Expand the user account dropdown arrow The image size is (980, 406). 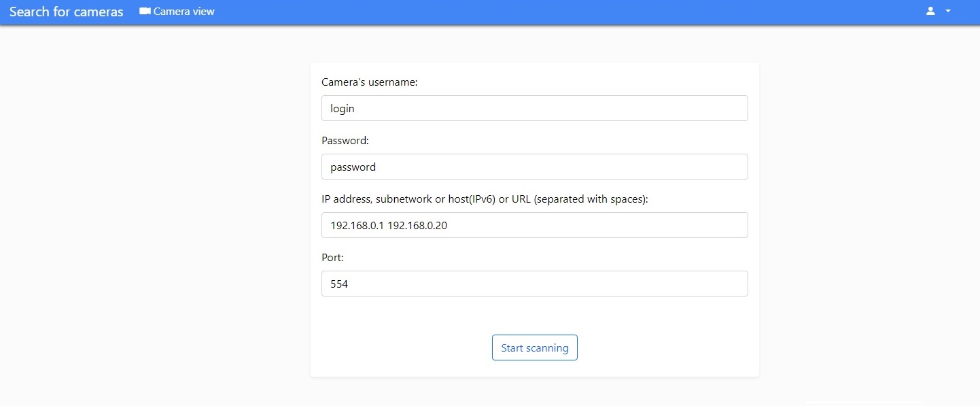(948, 12)
